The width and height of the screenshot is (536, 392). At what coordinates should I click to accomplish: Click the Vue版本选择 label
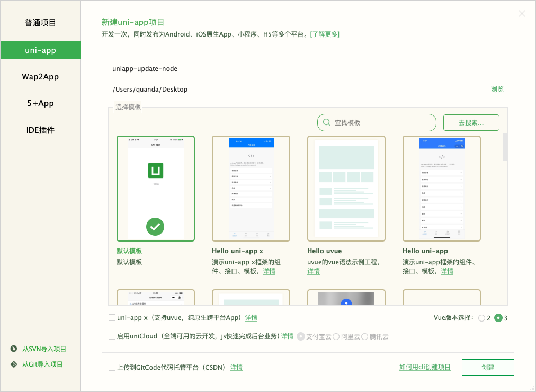tap(453, 317)
